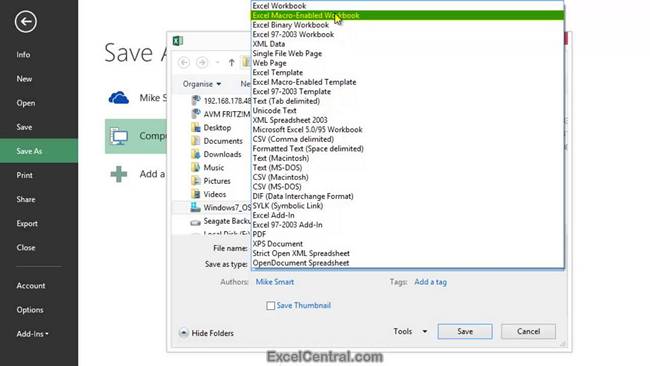This screenshot has width=650, height=366.
Task: Click the green Add a Place plus icon
Action: [x=119, y=174]
